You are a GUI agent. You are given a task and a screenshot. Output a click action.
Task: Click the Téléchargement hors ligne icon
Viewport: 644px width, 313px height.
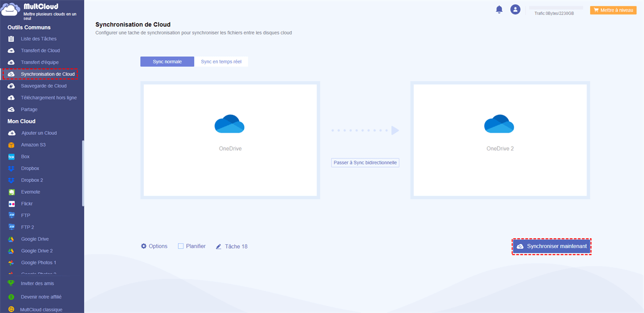tap(11, 98)
